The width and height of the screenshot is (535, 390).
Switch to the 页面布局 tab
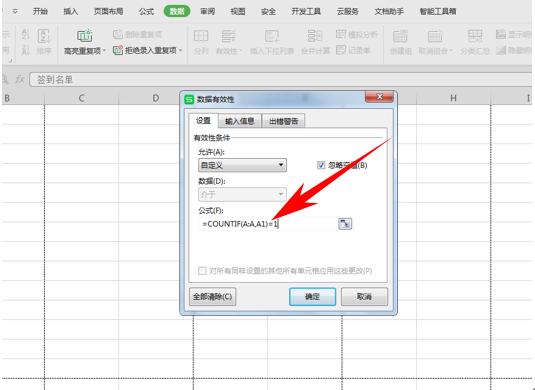108,11
